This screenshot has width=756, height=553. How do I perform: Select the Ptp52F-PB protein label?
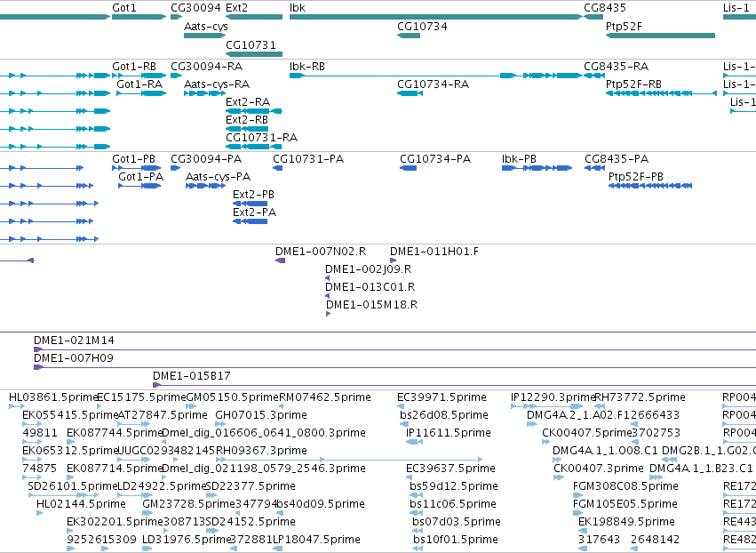(x=635, y=177)
